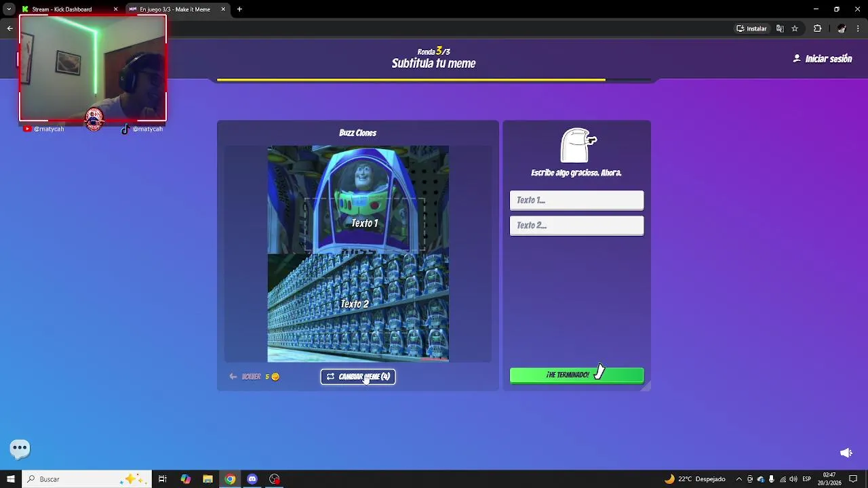The width and height of the screenshot is (868, 488).
Task: Click the @matycah YouTube handle on overlay
Action: [49, 129]
